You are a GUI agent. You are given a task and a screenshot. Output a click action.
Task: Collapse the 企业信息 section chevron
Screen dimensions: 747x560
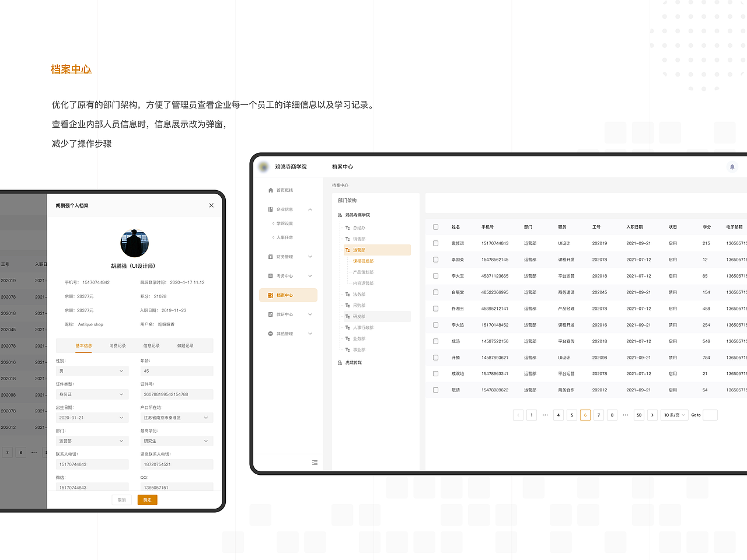310,209
